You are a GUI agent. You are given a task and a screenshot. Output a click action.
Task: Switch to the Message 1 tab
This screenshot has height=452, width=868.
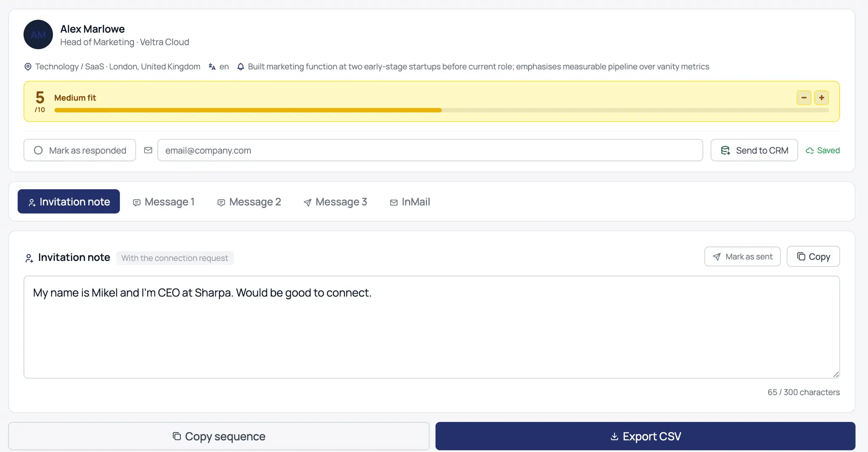pos(164,202)
